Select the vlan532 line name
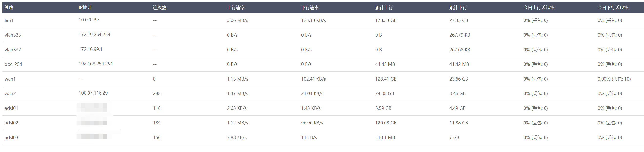Screen dimensions: 644x152 [x=13, y=50]
